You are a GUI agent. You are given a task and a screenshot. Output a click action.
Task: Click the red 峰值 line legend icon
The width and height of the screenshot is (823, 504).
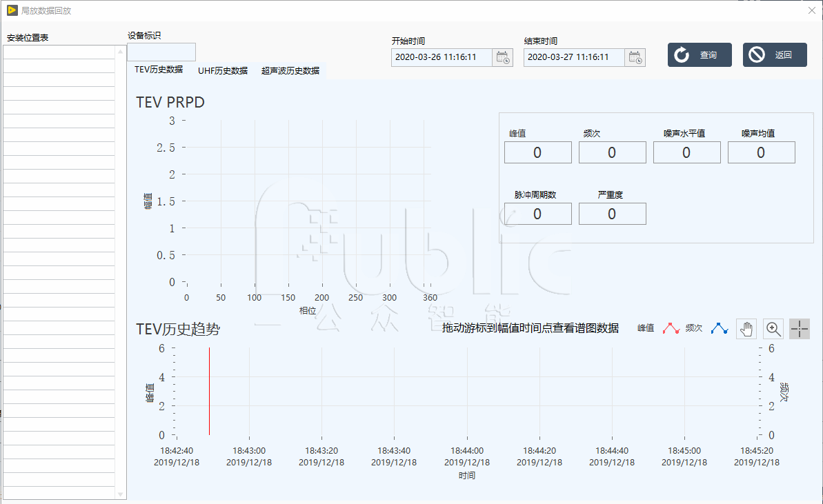[670, 328]
